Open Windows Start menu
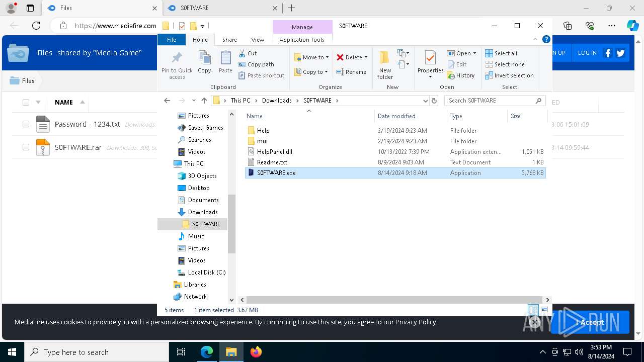The height and width of the screenshot is (362, 644). tap(12, 352)
